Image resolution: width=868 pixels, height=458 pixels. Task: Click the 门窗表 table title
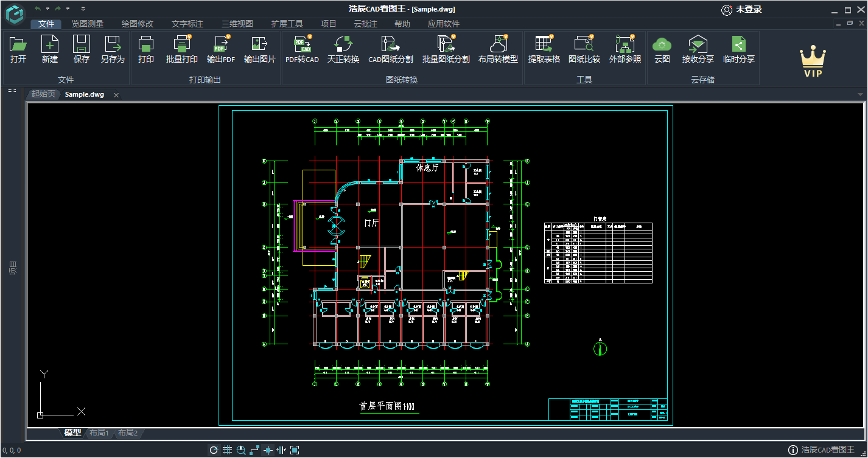[600, 219]
